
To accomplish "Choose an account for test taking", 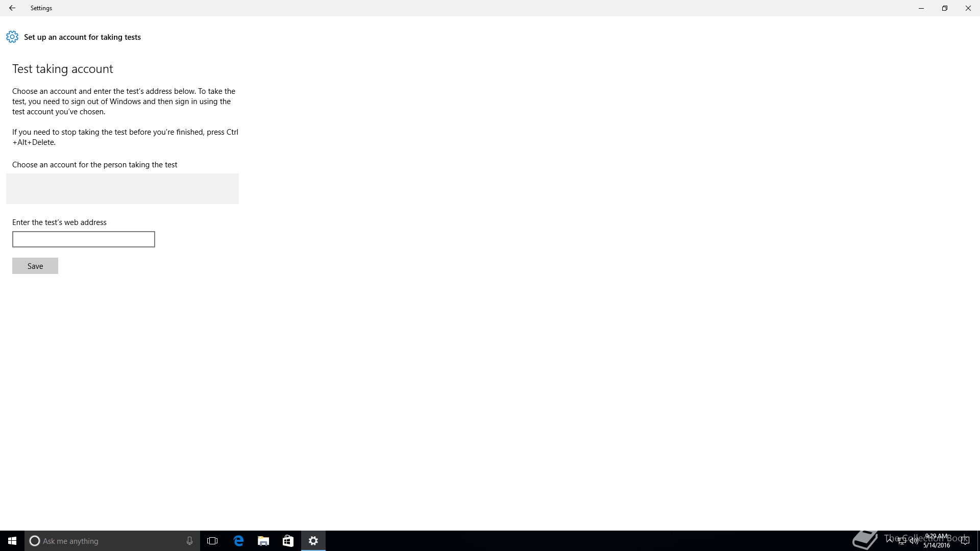I will [122, 189].
